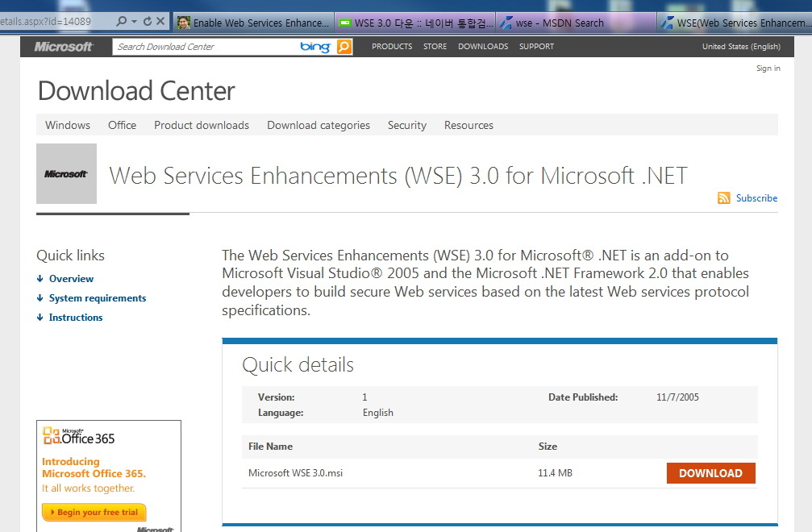Jump to System requirements quick link
Screen dimensions: 812x532
(97, 298)
